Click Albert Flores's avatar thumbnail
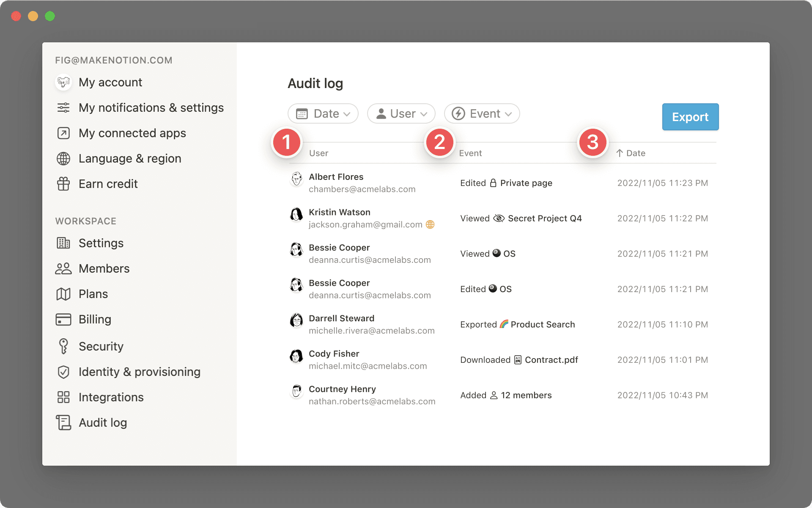This screenshot has width=812, height=508. (x=296, y=179)
